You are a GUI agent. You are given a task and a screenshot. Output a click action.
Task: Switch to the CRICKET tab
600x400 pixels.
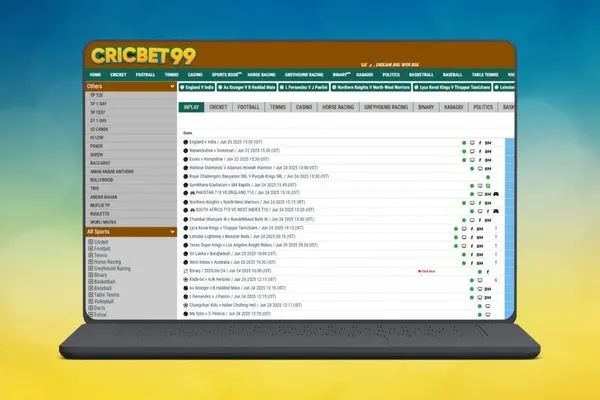218,107
